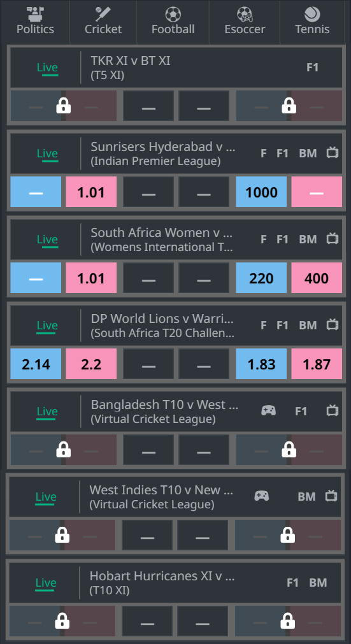This screenshot has width=351, height=644.
Task: Select the Tennis tab
Action: tap(312, 22)
